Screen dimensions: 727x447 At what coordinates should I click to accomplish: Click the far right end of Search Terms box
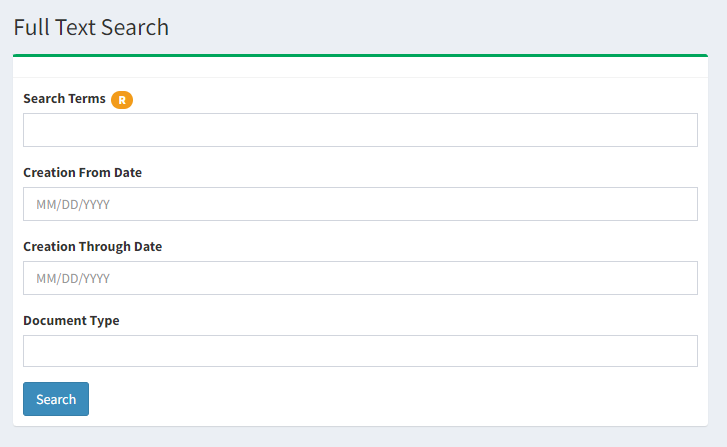(686, 130)
